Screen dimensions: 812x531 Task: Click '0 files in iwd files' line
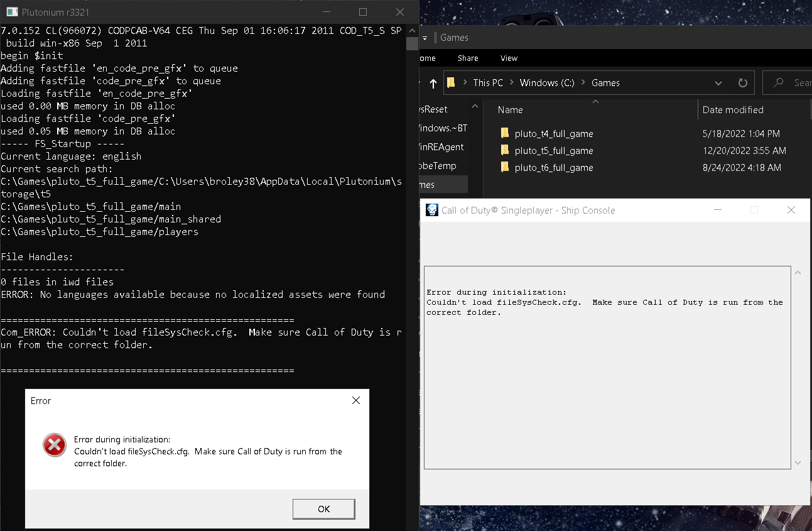[x=57, y=282]
